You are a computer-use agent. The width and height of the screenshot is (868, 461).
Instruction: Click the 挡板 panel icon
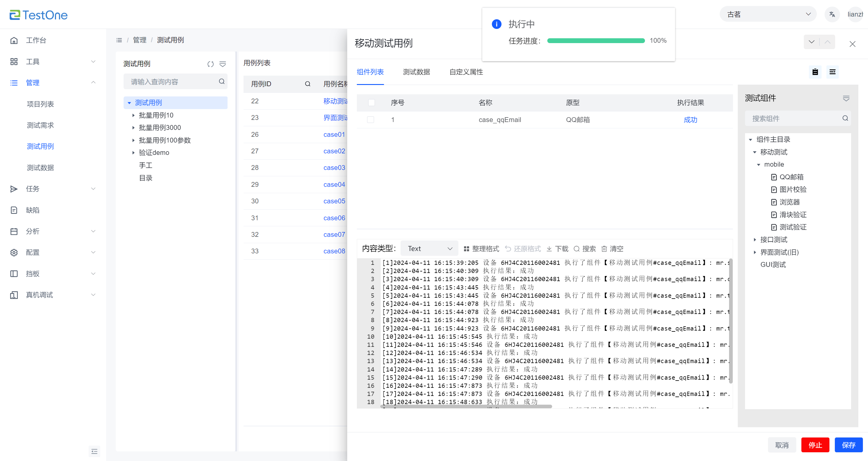[14, 274]
